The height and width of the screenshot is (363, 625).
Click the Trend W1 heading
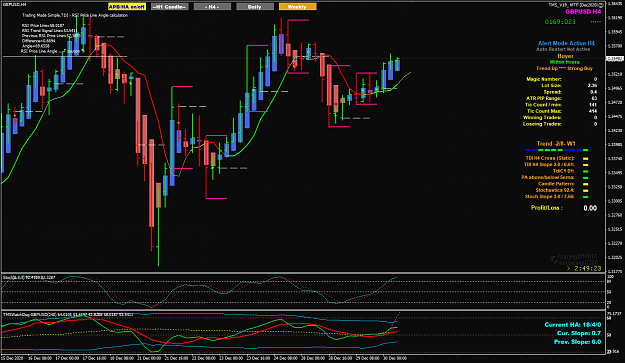tap(556, 143)
